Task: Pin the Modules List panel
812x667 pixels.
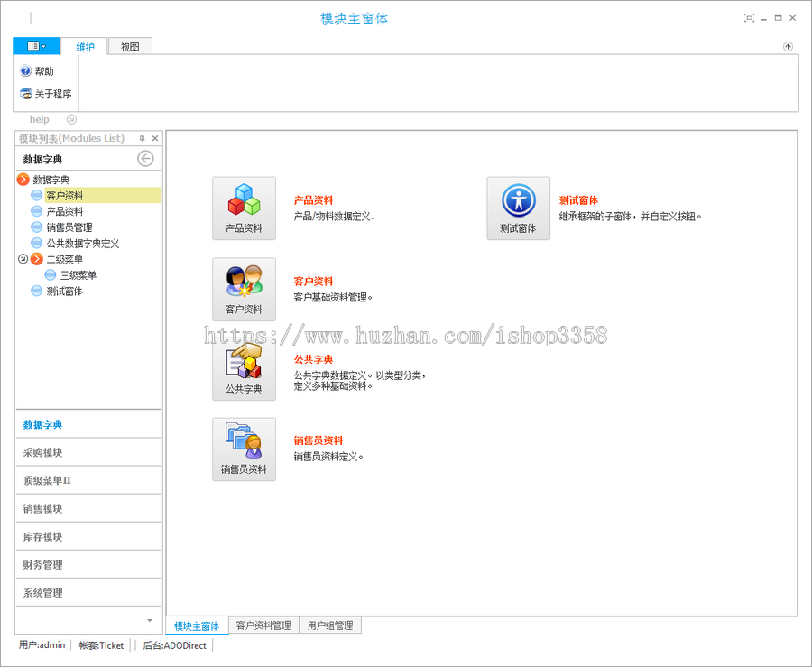Action: point(142,138)
